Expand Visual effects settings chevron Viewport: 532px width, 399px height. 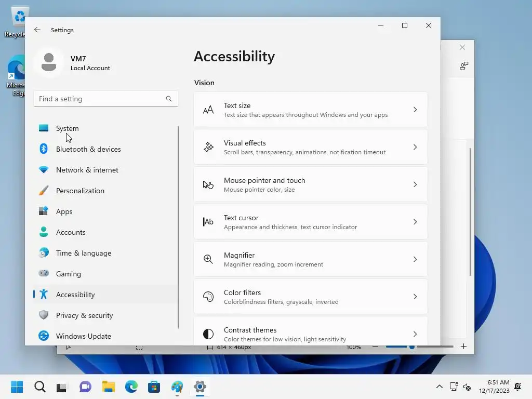tap(415, 147)
